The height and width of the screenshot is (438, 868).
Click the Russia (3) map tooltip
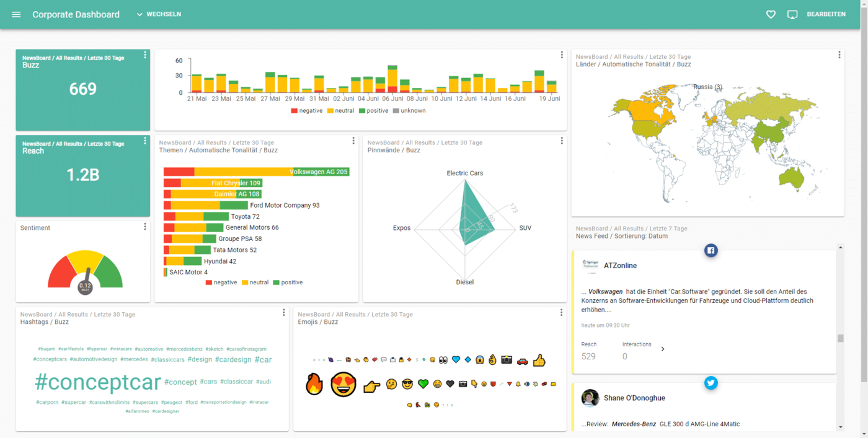coord(707,87)
